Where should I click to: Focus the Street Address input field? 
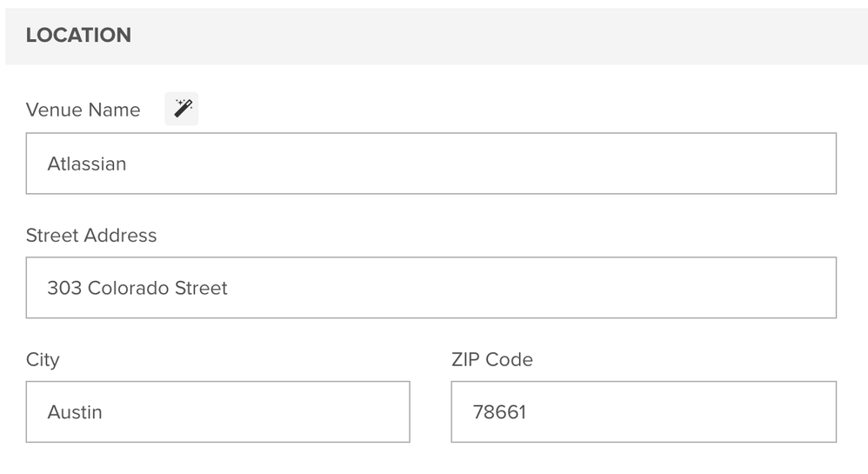tap(431, 287)
